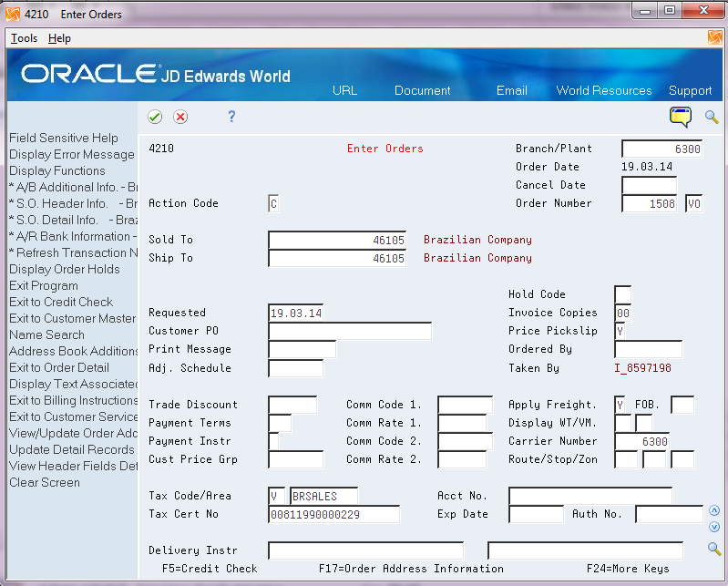Screen dimensions: 728x586
Task: Click the Print Message field
Action: click(x=302, y=349)
